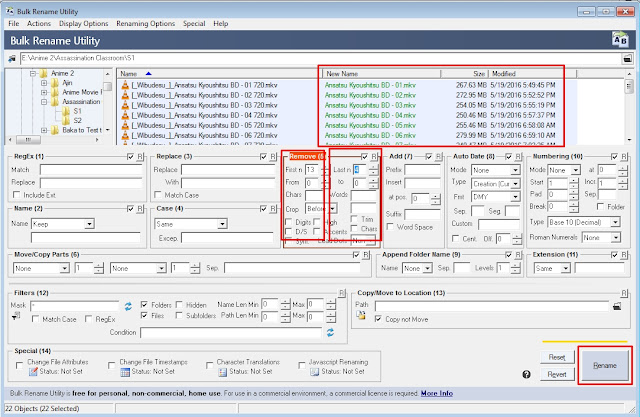The image size is (640, 417).
Task: Enable the Subfolders filter checkbox
Action: point(179,315)
